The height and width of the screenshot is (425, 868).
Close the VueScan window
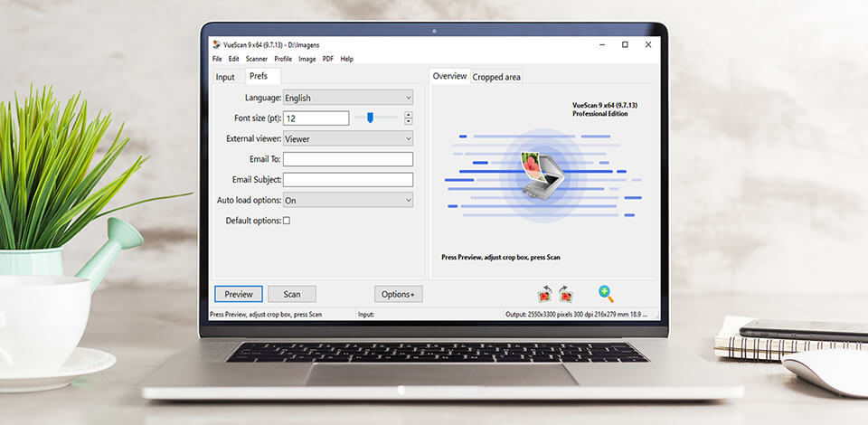[648, 45]
